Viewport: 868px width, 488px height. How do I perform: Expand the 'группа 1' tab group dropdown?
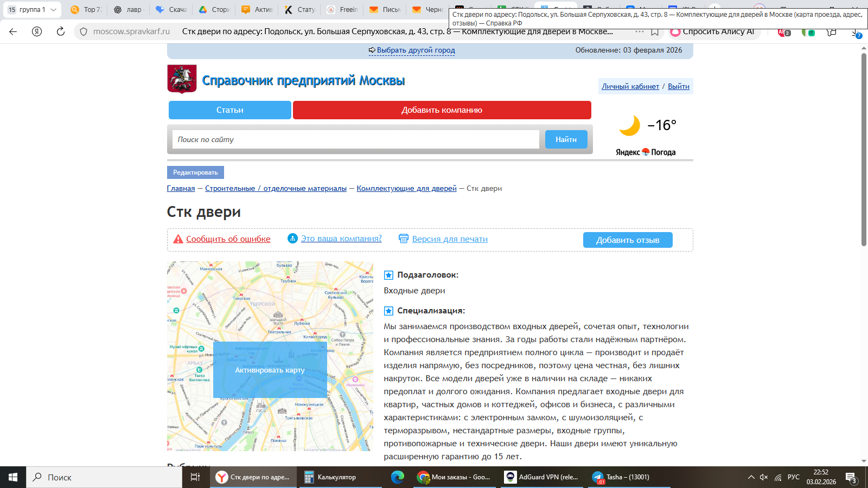tap(53, 10)
